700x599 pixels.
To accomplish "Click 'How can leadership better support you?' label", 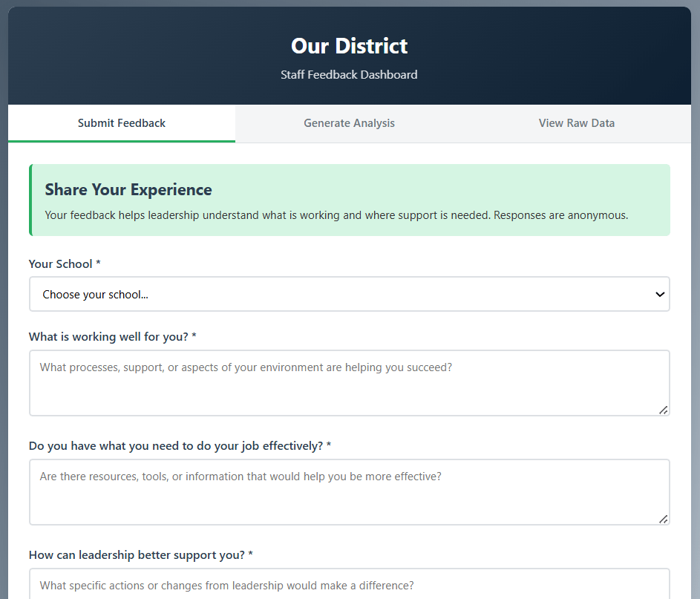I will click(x=141, y=555).
